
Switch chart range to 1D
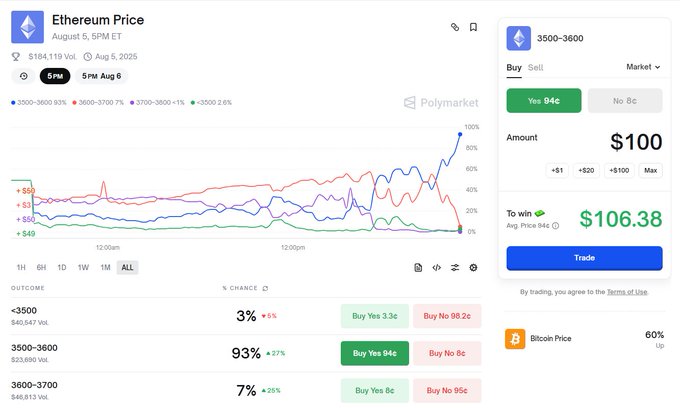[62, 267]
